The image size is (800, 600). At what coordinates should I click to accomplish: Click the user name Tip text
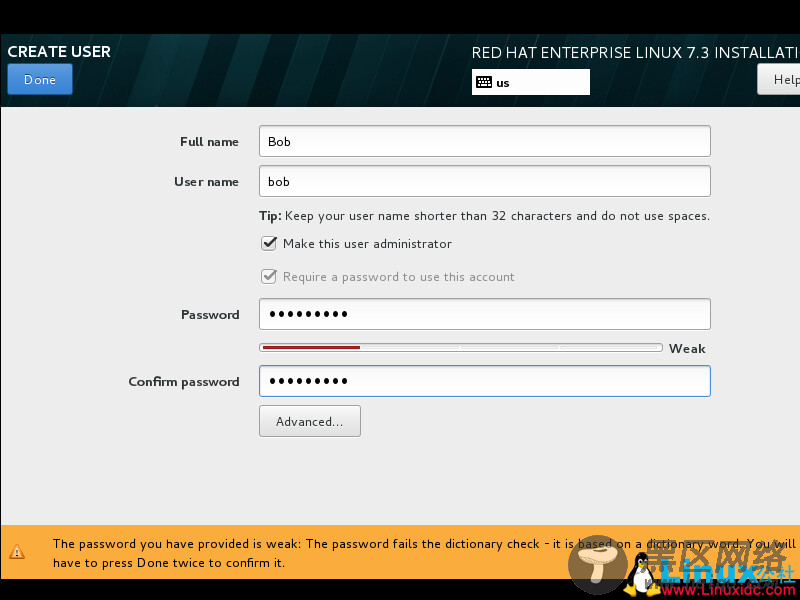(x=484, y=216)
